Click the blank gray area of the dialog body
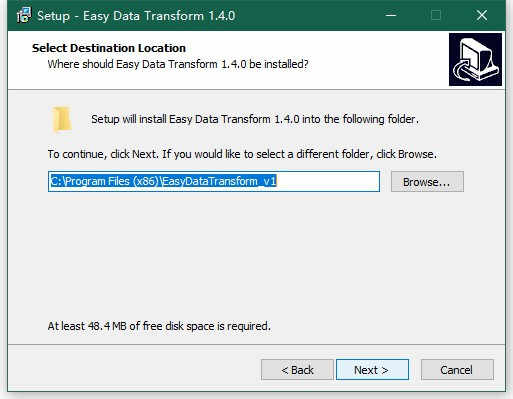This screenshot has height=399, width=513. (x=256, y=257)
